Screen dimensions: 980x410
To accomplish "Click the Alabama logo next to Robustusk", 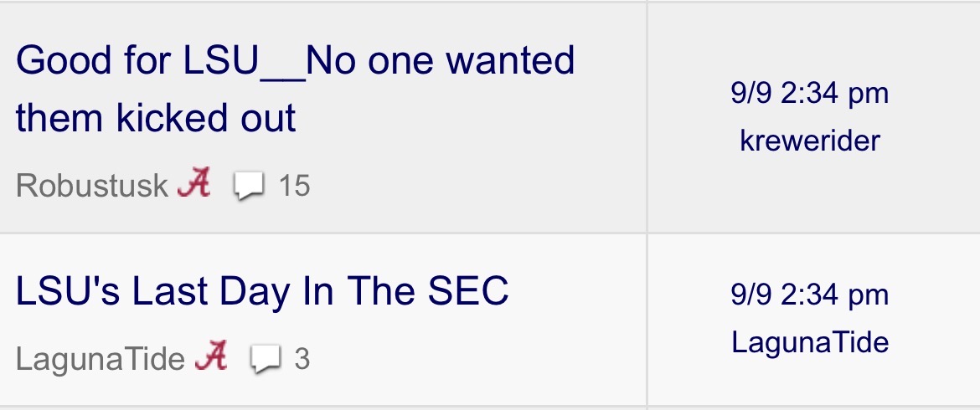I will pos(193,183).
